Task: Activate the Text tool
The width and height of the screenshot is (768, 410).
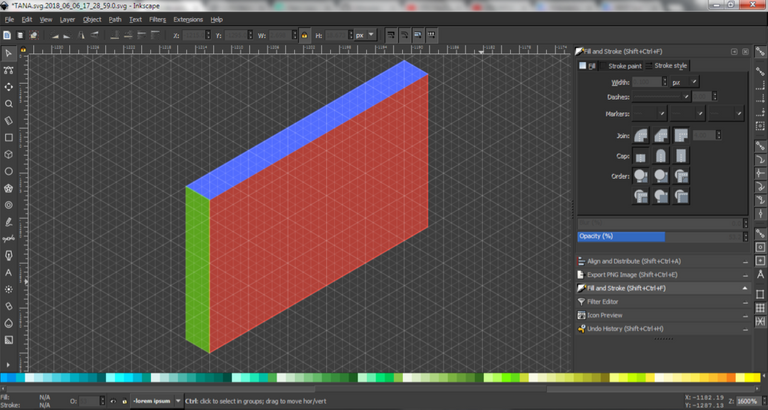Action: [x=9, y=272]
